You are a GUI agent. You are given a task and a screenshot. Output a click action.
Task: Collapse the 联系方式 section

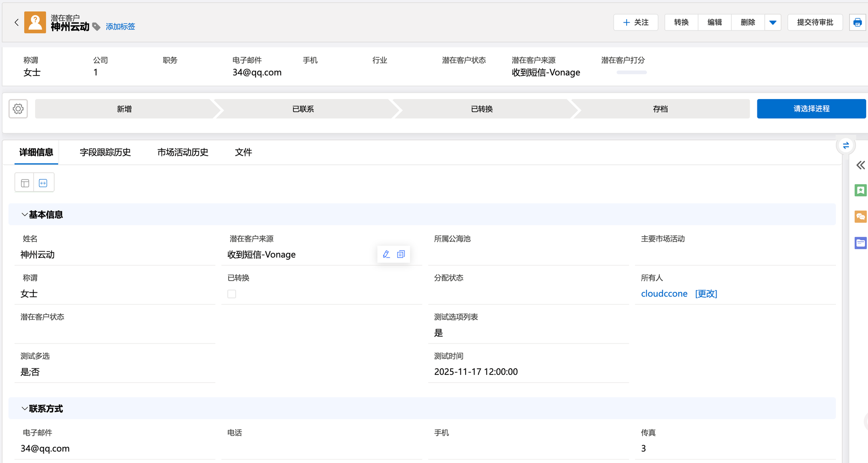[25, 409]
